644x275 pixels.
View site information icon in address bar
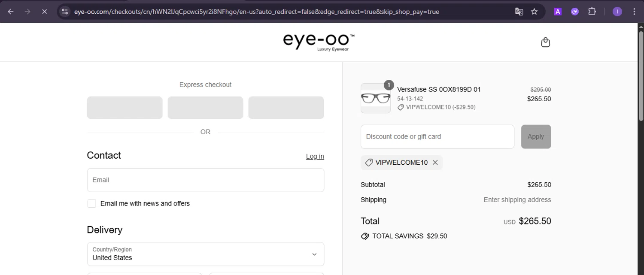[x=65, y=12]
